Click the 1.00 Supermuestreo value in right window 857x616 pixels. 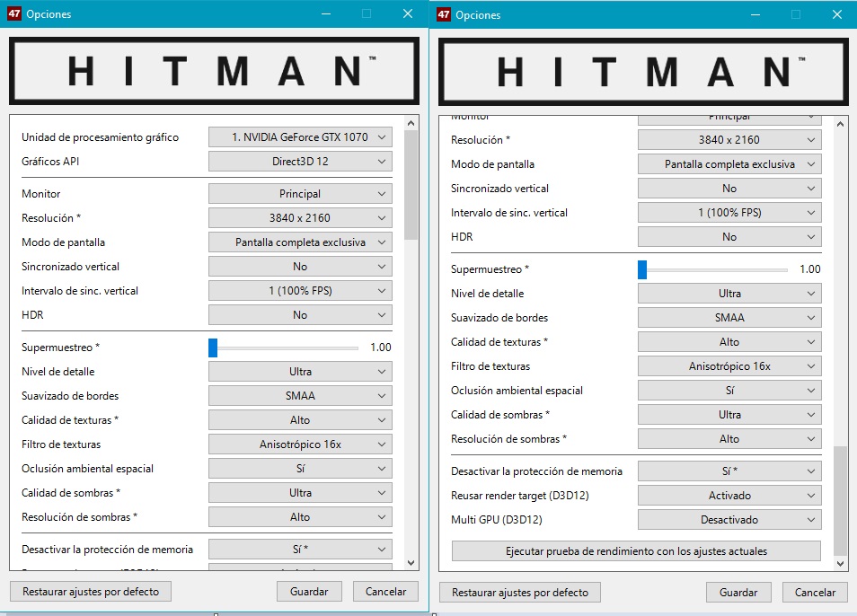[x=810, y=269]
